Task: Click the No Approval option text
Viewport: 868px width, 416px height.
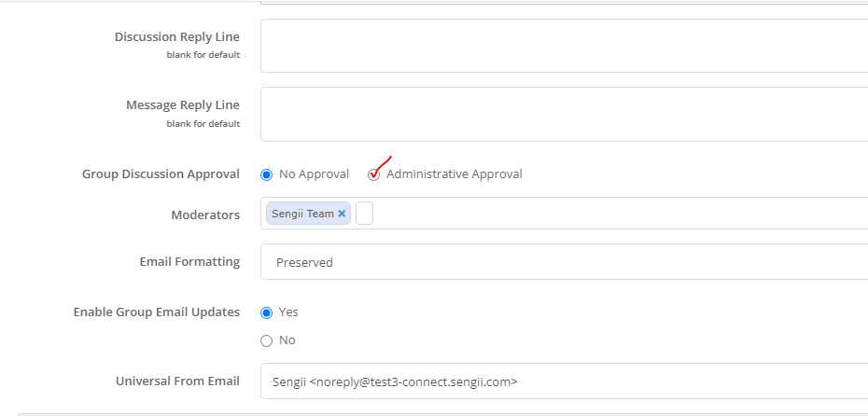Action: pos(314,174)
